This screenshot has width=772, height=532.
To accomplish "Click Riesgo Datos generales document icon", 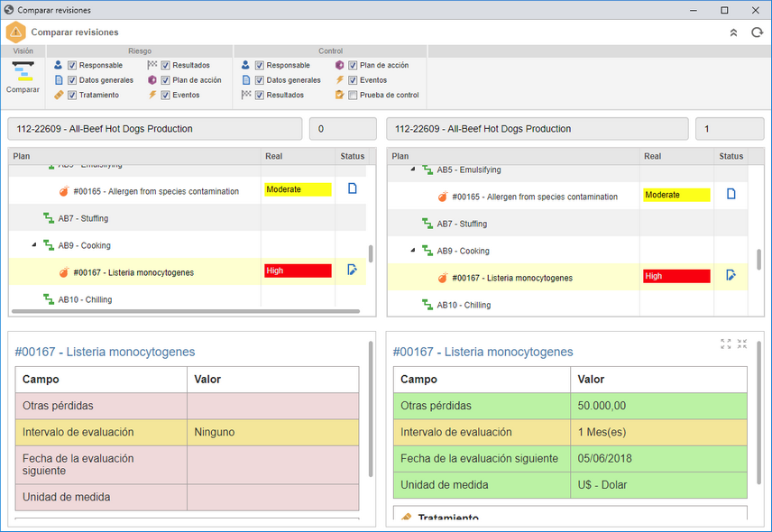I will pyautogui.click(x=59, y=79).
